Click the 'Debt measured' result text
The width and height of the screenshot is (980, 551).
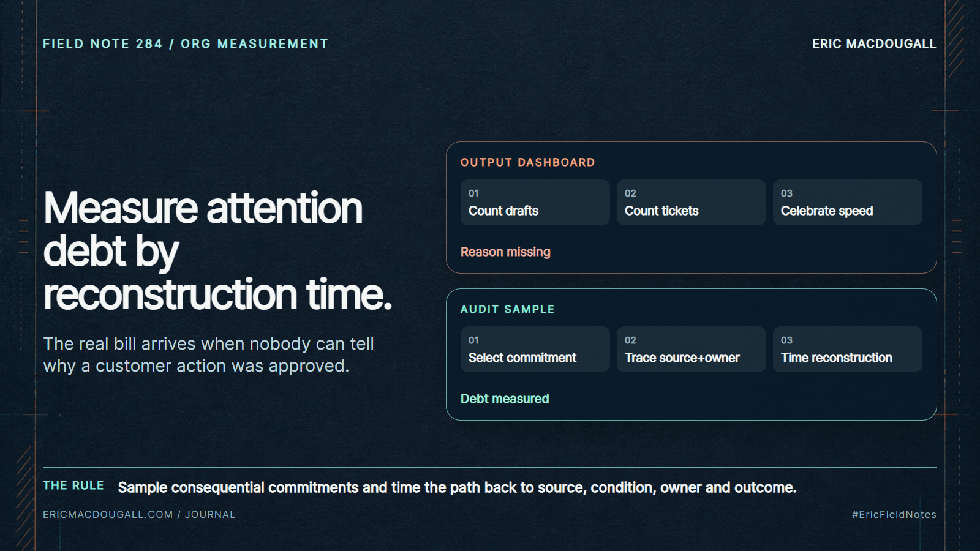(x=505, y=399)
